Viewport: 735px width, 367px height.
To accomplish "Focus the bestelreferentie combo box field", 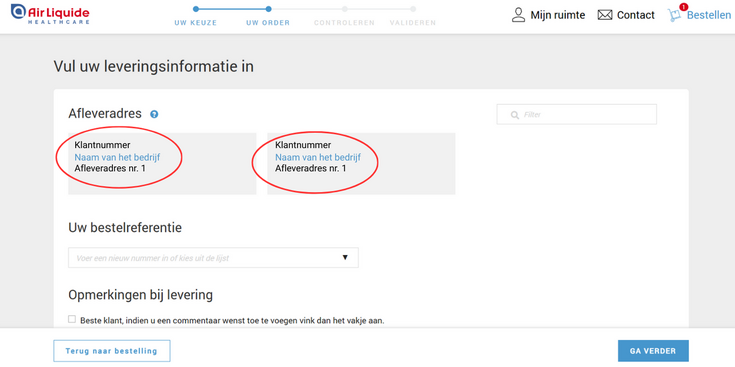I will tap(213, 258).
